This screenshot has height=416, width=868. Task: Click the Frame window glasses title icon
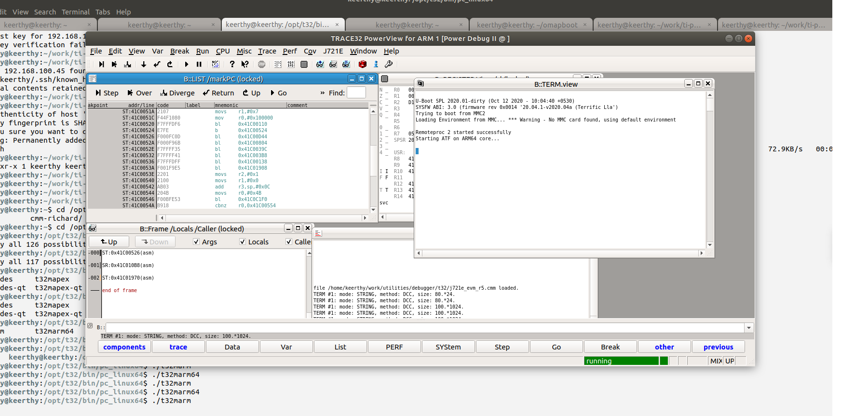click(x=93, y=228)
